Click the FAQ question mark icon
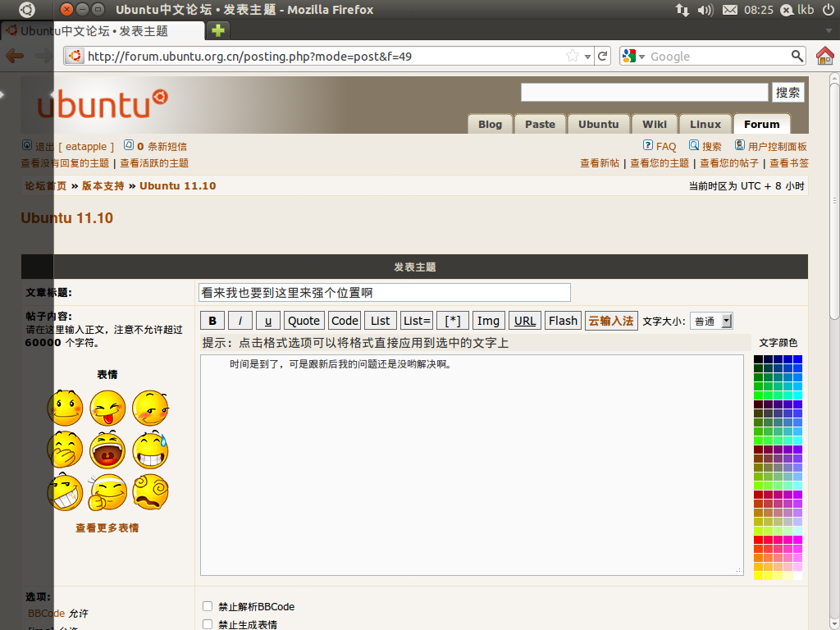 pyautogui.click(x=648, y=145)
